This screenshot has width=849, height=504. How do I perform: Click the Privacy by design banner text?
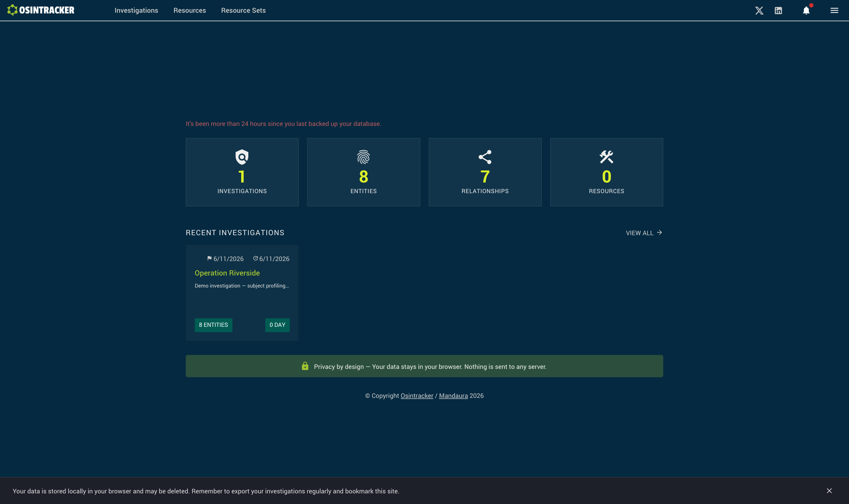pyautogui.click(x=430, y=367)
